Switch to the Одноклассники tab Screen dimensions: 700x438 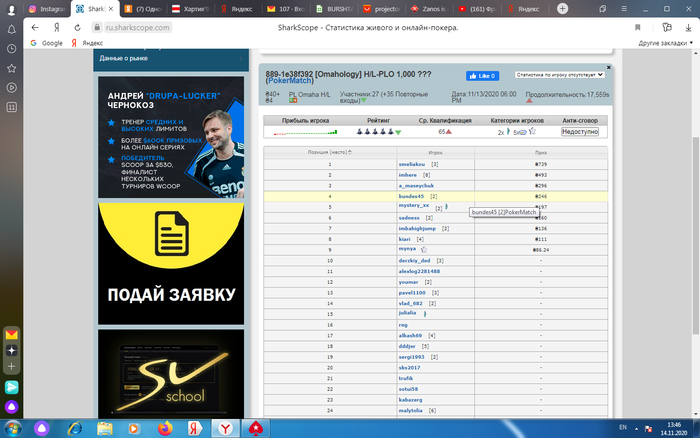[x=143, y=9]
